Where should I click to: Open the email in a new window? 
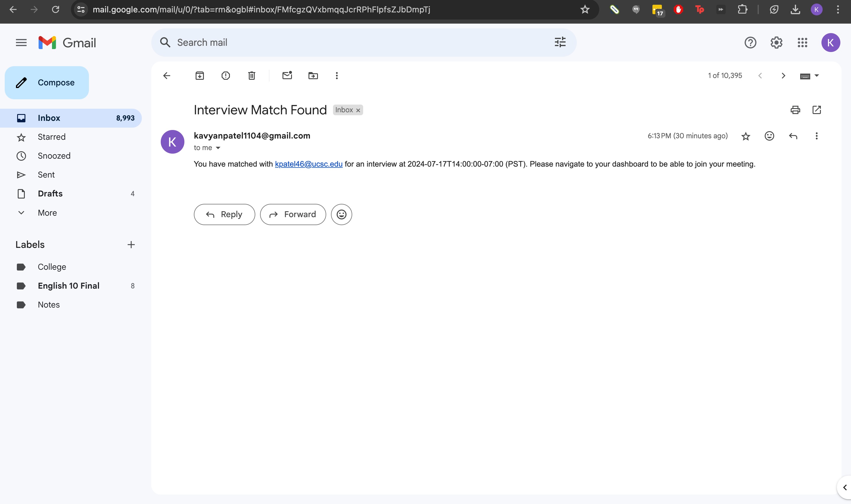pyautogui.click(x=816, y=110)
